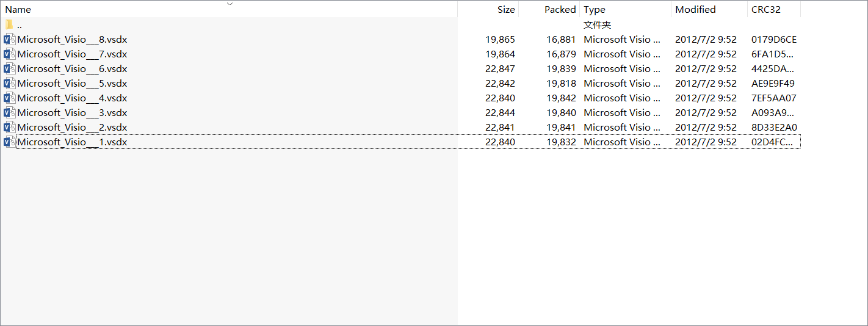
Task: Open the parent folder icon
Action: (9, 24)
